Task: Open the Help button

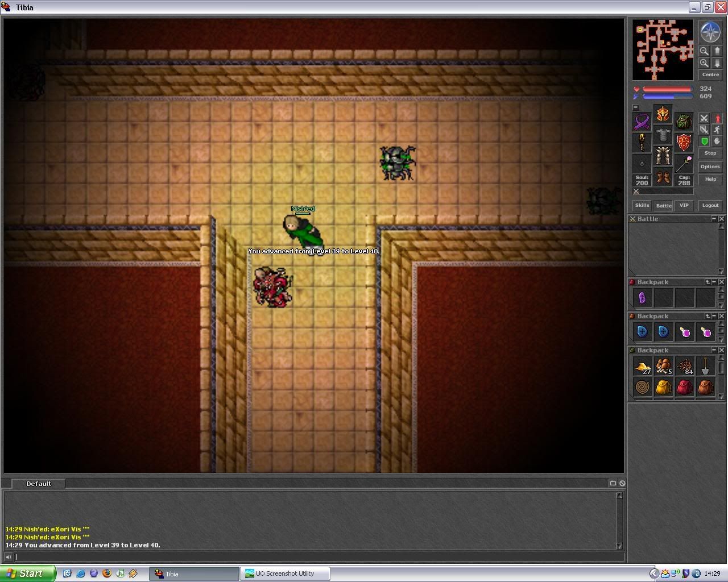Action: tap(710, 179)
